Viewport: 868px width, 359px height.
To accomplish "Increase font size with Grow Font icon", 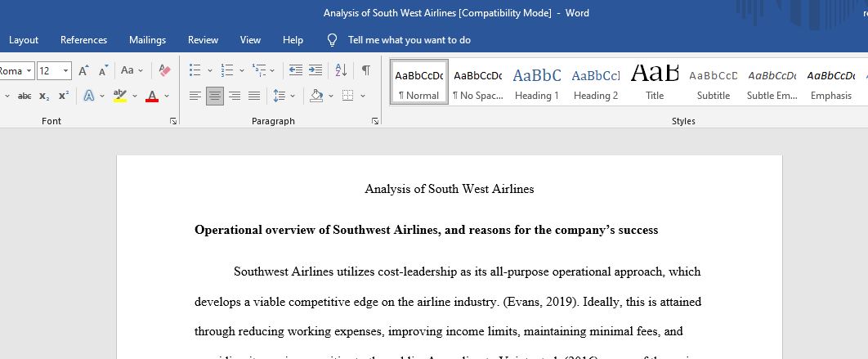I will click(83, 70).
